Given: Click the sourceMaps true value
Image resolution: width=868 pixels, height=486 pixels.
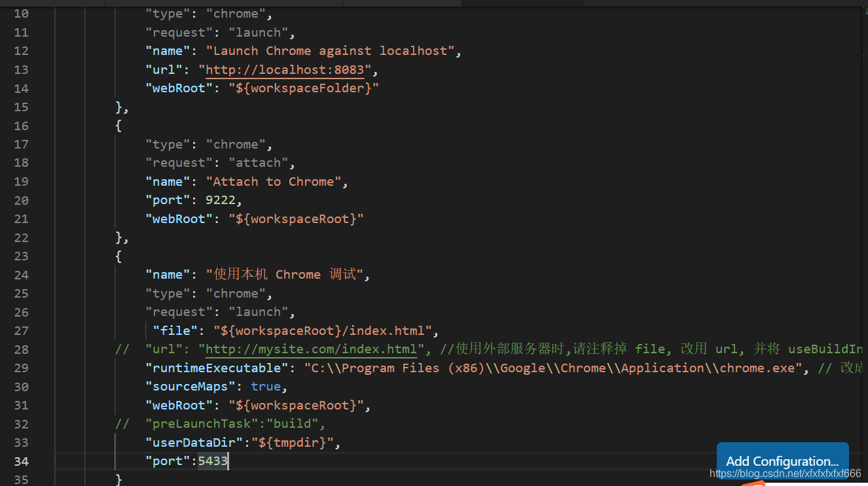Looking at the screenshot, I should pos(265,387).
